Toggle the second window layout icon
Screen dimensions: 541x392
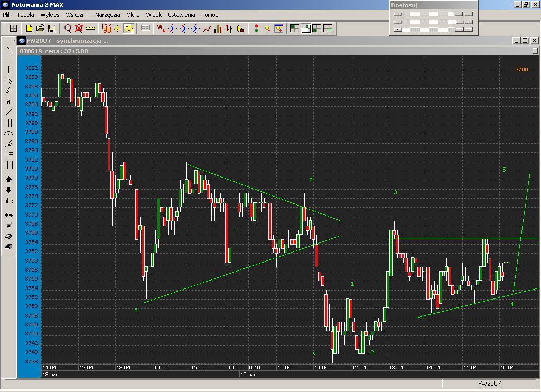coord(306,29)
